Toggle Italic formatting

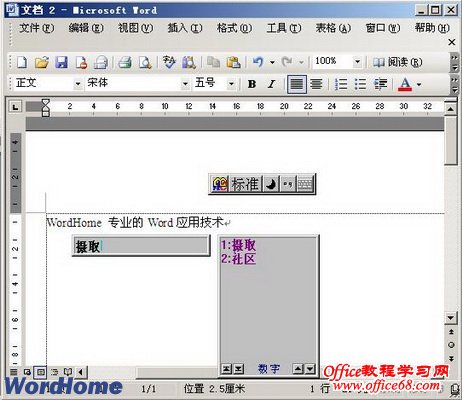272,84
